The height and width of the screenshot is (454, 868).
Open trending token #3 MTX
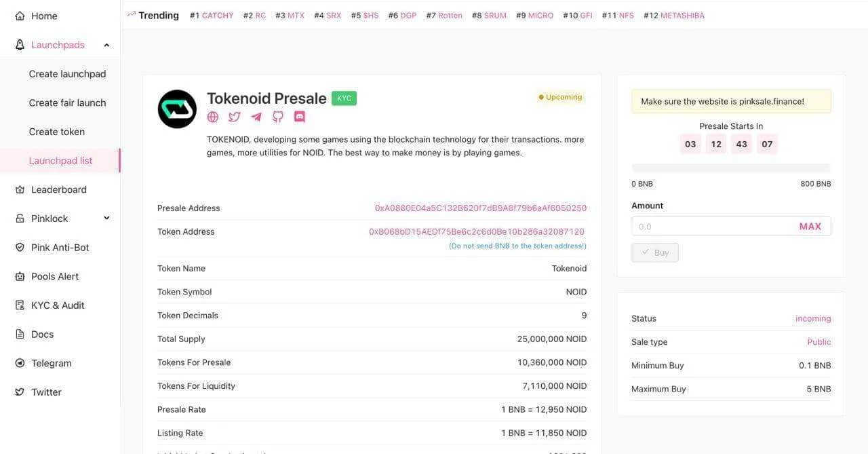[x=290, y=16]
